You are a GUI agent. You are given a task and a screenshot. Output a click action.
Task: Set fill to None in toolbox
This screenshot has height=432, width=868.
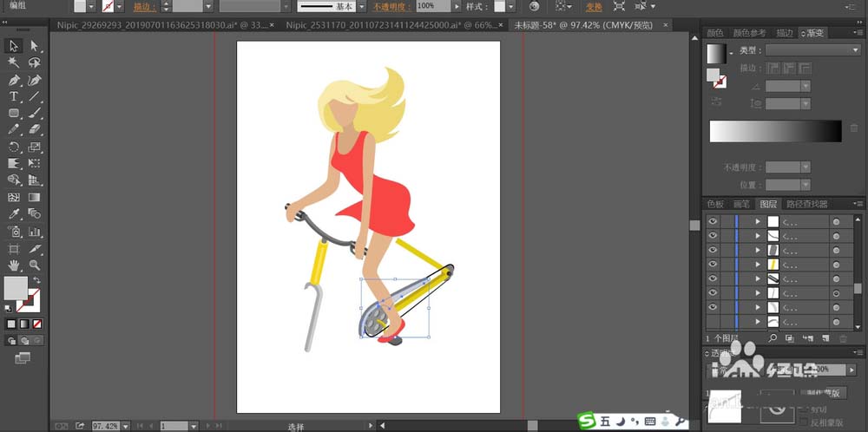click(x=37, y=324)
